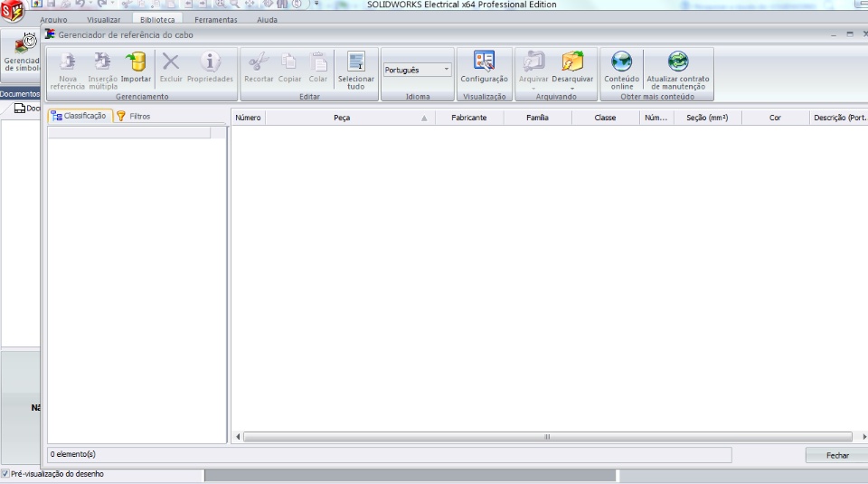
Task: Open Inserção múltipla tool
Action: [102, 62]
